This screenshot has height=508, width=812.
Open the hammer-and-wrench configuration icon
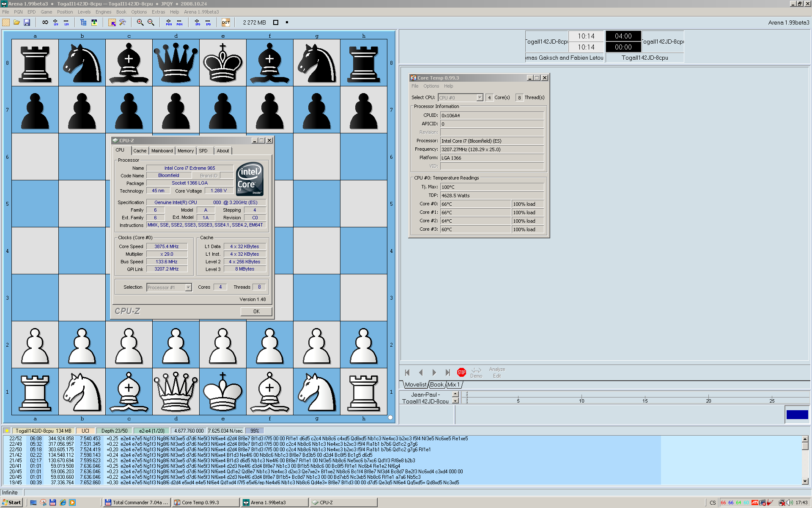tap(123, 22)
